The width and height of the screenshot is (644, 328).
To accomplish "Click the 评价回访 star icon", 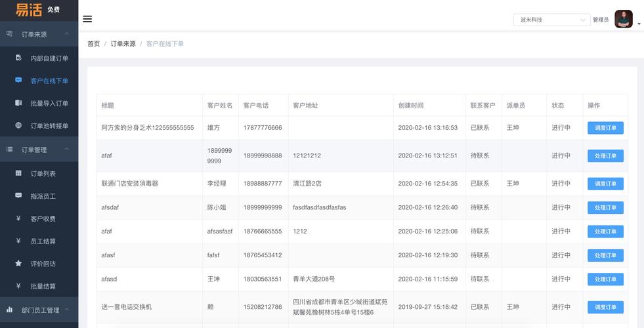I will coord(18,263).
